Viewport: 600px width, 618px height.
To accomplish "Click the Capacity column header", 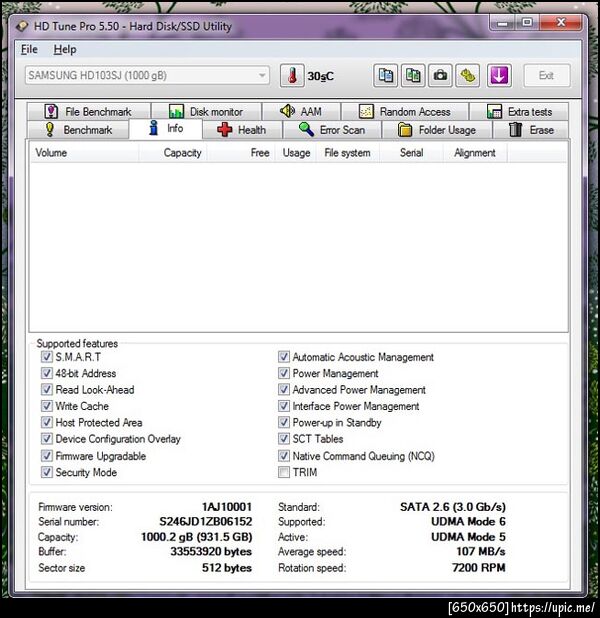I will (173, 153).
